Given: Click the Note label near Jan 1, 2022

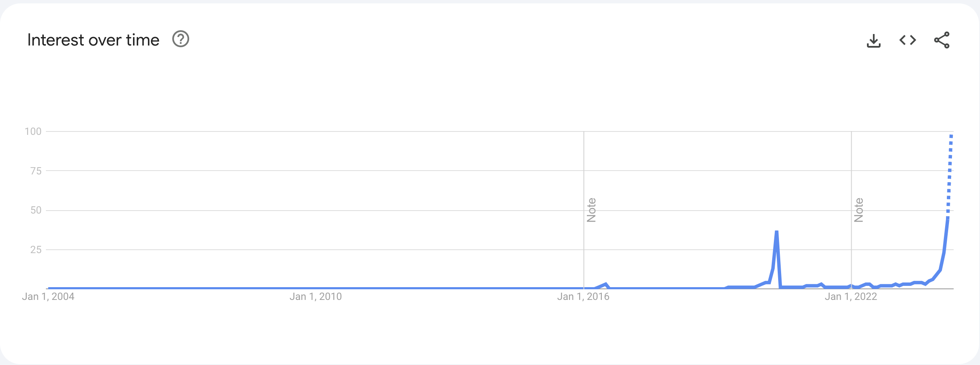Looking at the screenshot, I should (858, 210).
